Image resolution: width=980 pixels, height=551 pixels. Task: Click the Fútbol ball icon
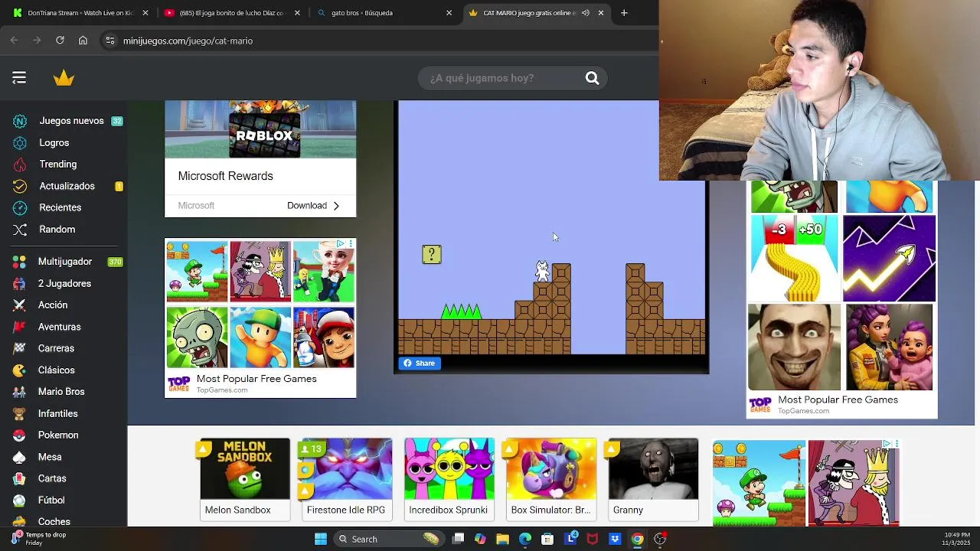pos(20,500)
